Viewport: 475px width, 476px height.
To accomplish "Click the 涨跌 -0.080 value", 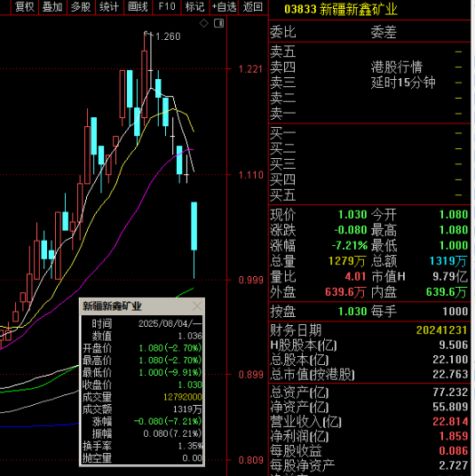I will 351,230.
